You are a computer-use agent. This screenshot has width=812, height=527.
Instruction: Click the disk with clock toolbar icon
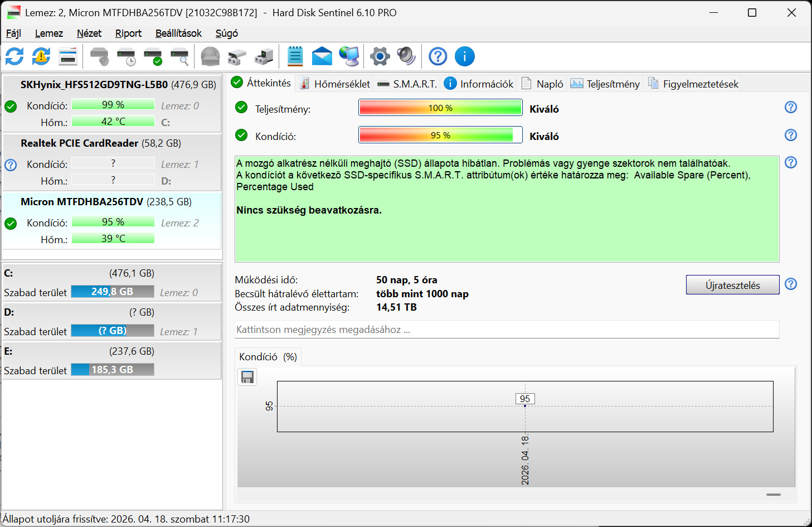(126, 56)
